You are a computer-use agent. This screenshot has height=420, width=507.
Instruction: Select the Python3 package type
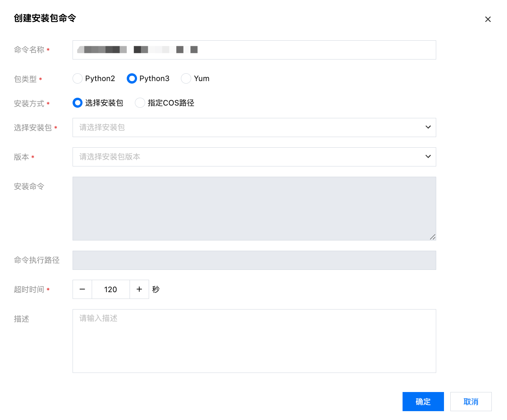point(132,79)
